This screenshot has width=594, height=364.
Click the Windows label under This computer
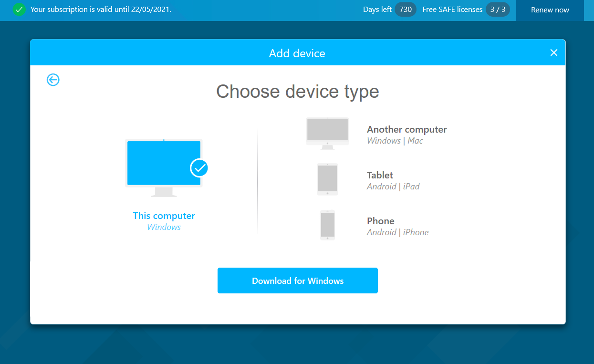tap(164, 227)
